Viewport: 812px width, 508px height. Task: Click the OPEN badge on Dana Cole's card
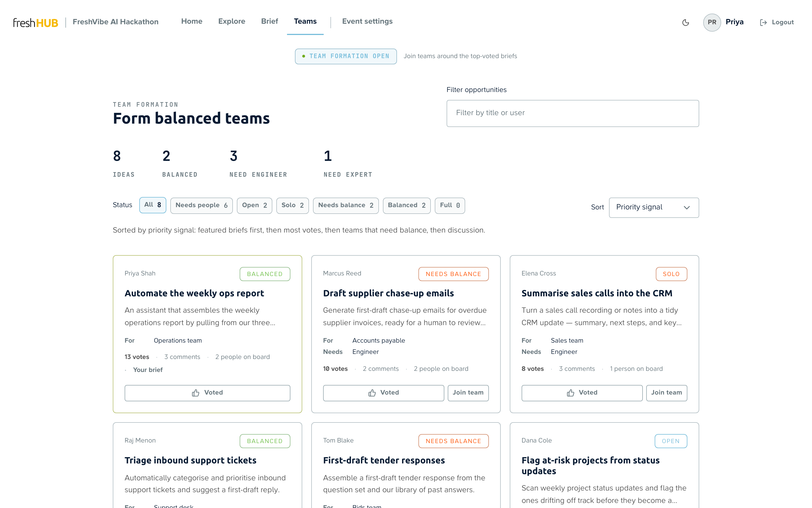pos(670,441)
